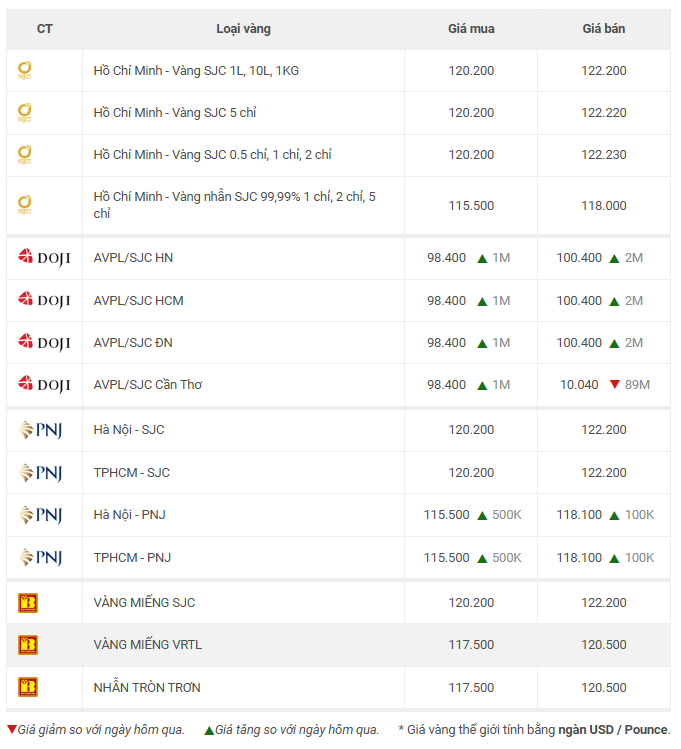Select the Hà Nội - SJC label
This screenshot has height=749, width=681.
129,430
